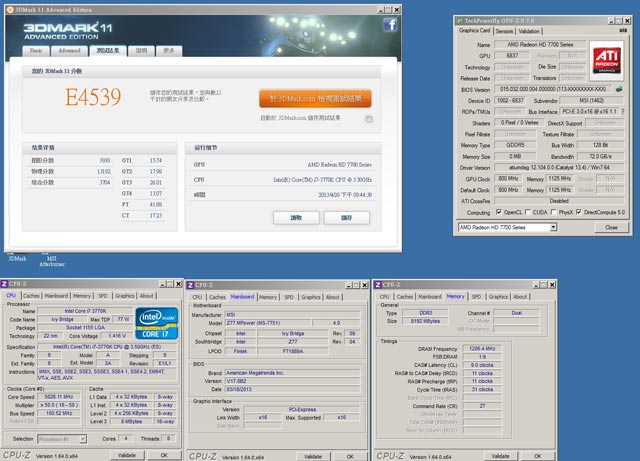This screenshot has height=461, width=640.
Task: Click the Z icon of the Mainboard CPU-Z window
Action: tap(191, 285)
